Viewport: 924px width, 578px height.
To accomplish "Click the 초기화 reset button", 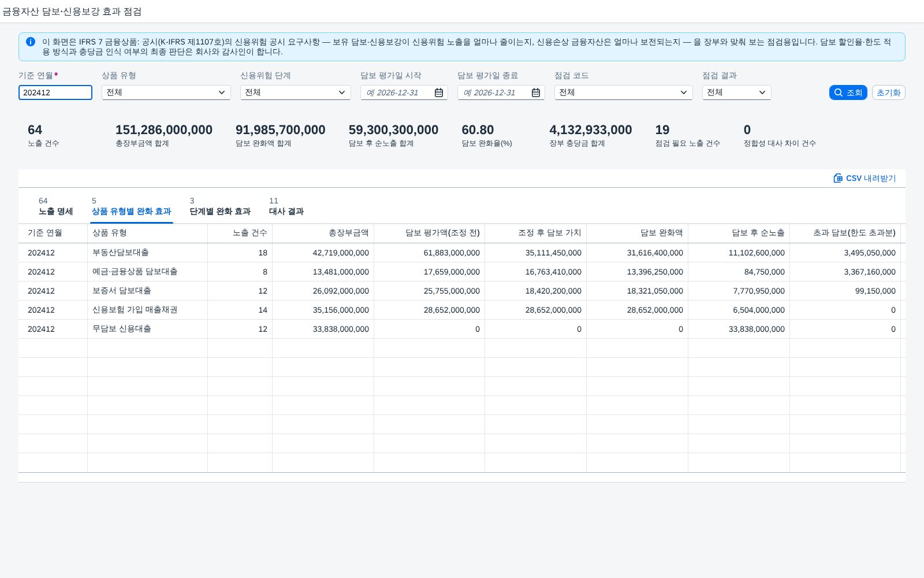I will [889, 92].
